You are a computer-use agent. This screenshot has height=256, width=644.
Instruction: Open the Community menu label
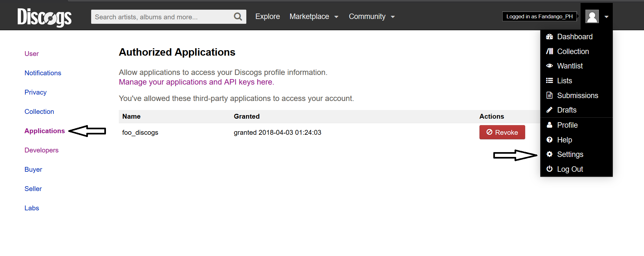coord(367,16)
